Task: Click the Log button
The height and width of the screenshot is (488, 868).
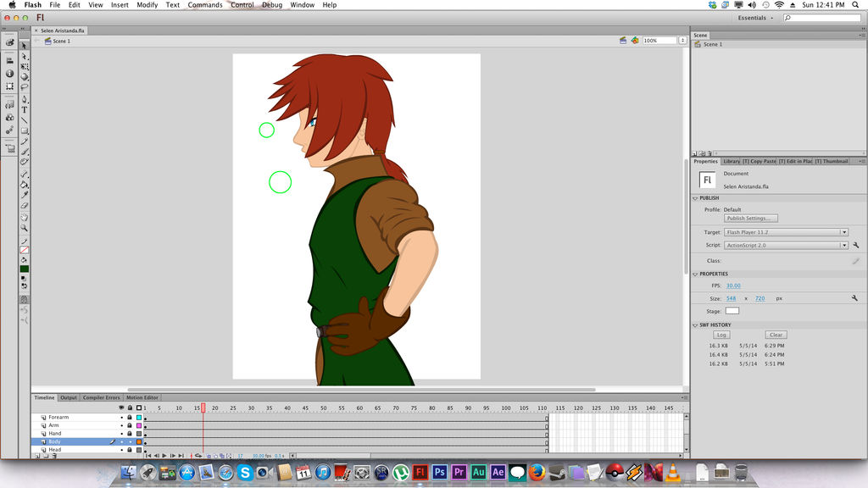Action: pos(721,335)
